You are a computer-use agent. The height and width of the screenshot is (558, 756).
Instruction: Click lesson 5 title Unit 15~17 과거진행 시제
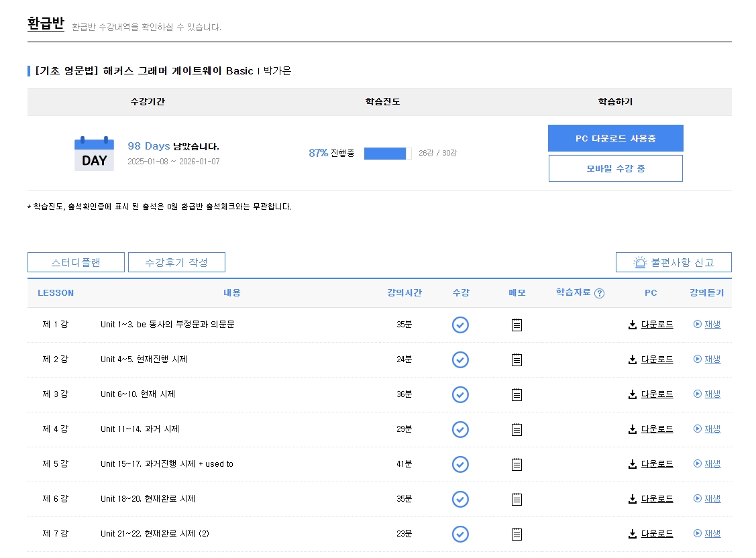(x=167, y=464)
